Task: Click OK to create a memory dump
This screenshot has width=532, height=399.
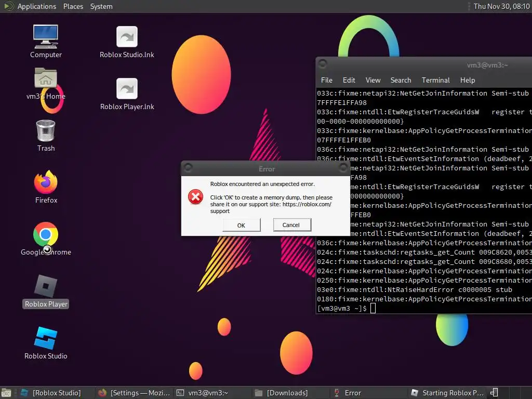Action: [241, 225]
